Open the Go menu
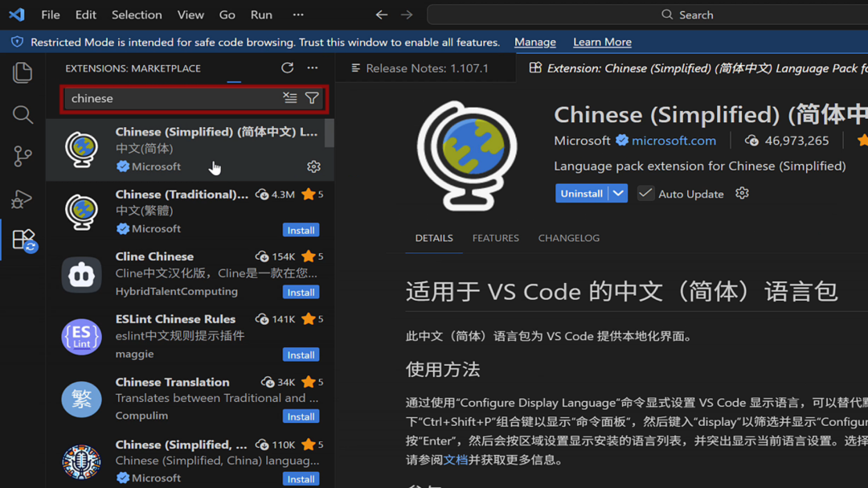868x488 pixels. tap(227, 14)
